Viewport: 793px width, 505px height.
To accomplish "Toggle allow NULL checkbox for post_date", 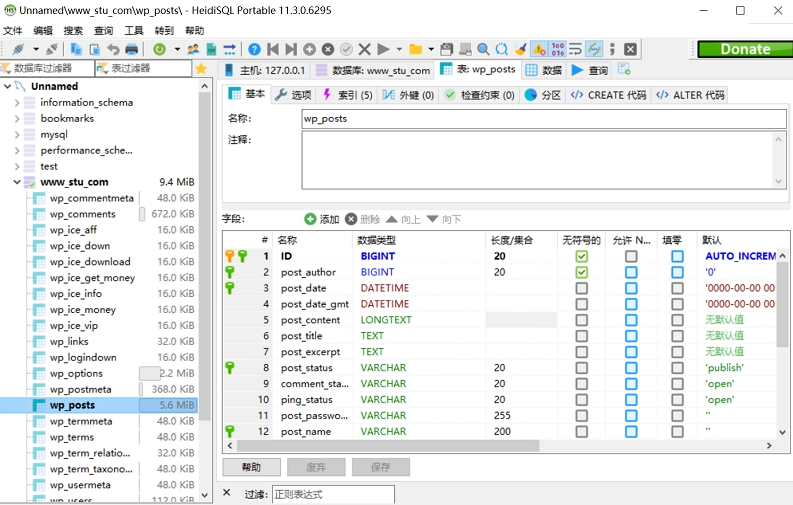I will pyautogui.click(x=631, y=288).
